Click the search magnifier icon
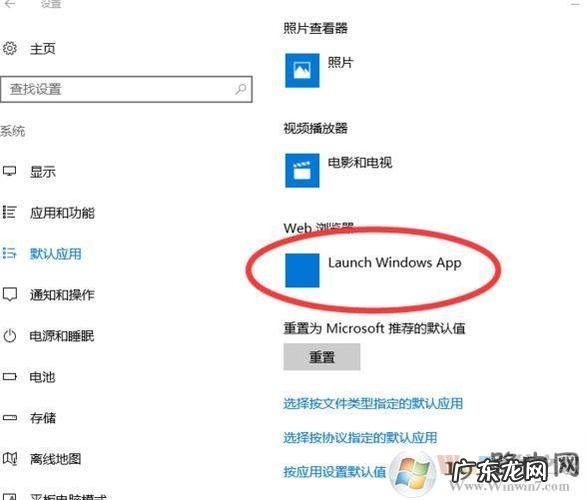 tap(240, 89)
